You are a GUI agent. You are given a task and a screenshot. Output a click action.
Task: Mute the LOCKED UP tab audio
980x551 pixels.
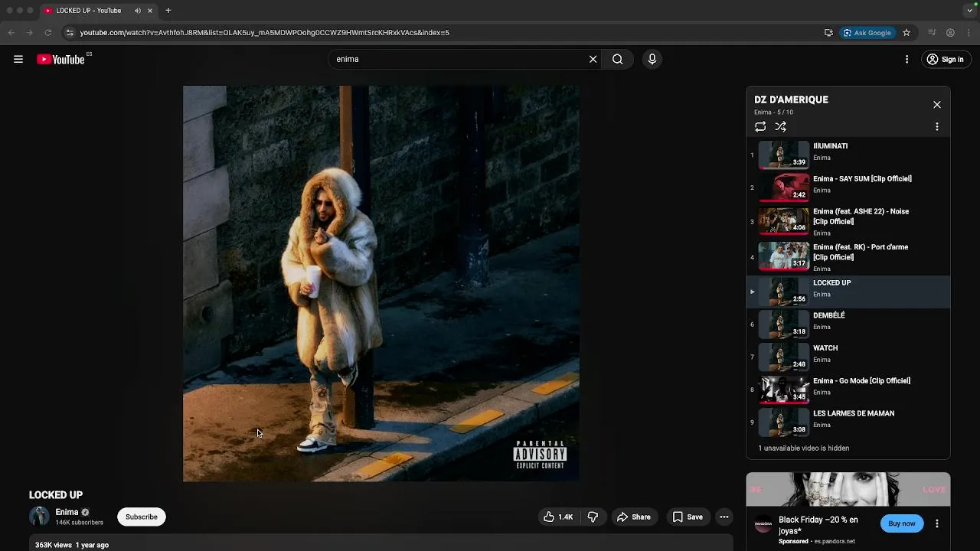tap(138, 11)
